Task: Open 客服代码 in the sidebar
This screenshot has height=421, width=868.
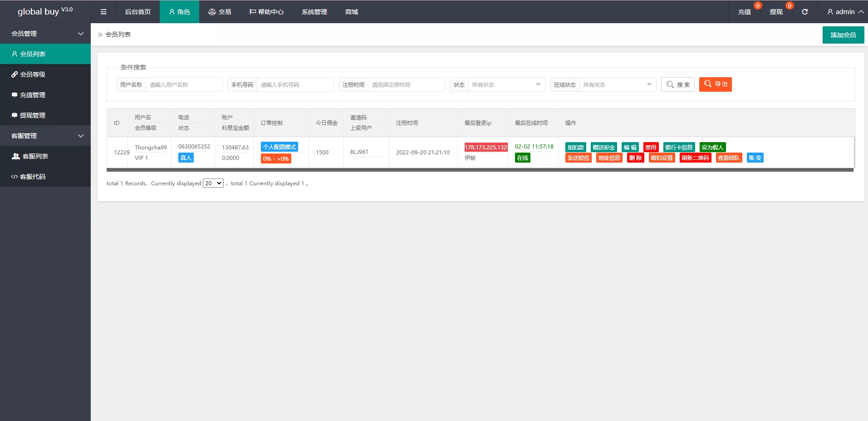Action: click(33, 177)
